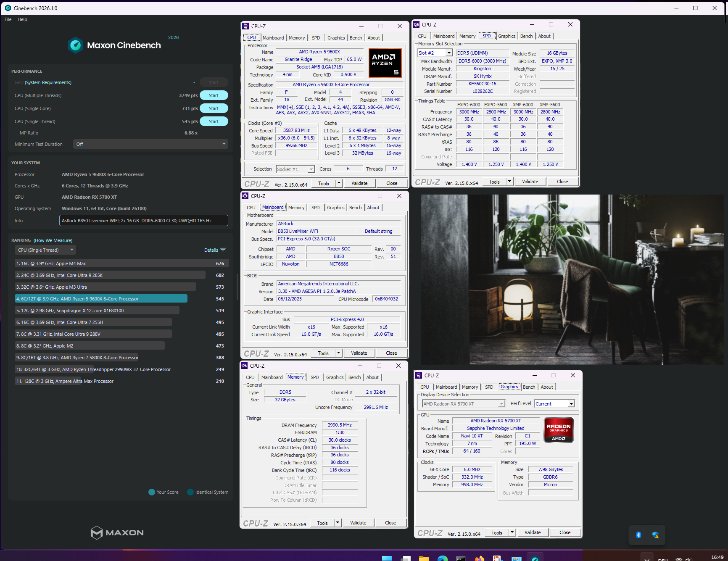Click the Maxon logo at the bottom

point(117,532)
